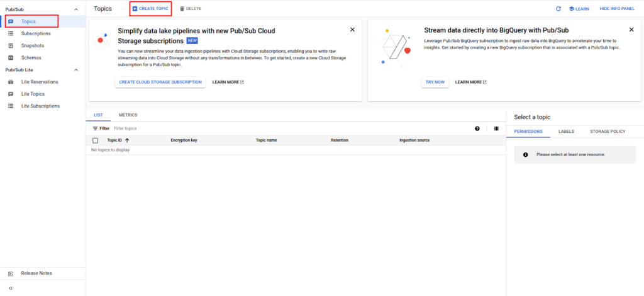
Task: Collapse the Pub/Sub section chevron
Action: click(x=76, y=9)
